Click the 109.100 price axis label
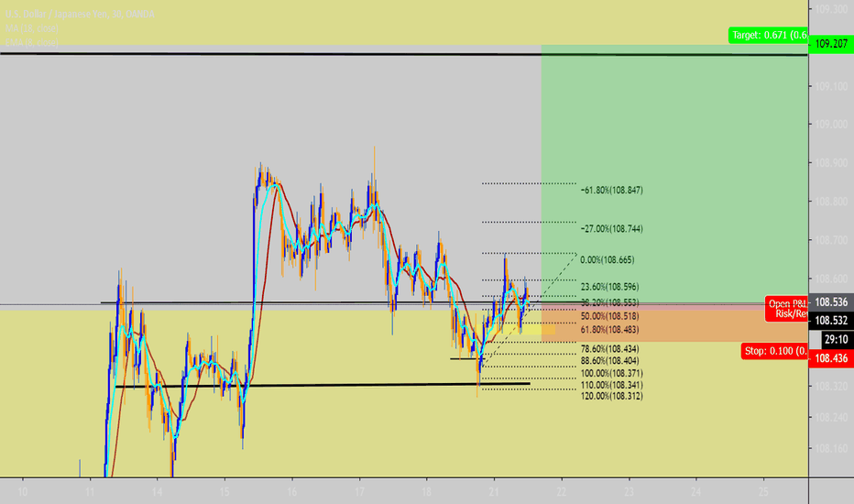 tap(831, 86)
